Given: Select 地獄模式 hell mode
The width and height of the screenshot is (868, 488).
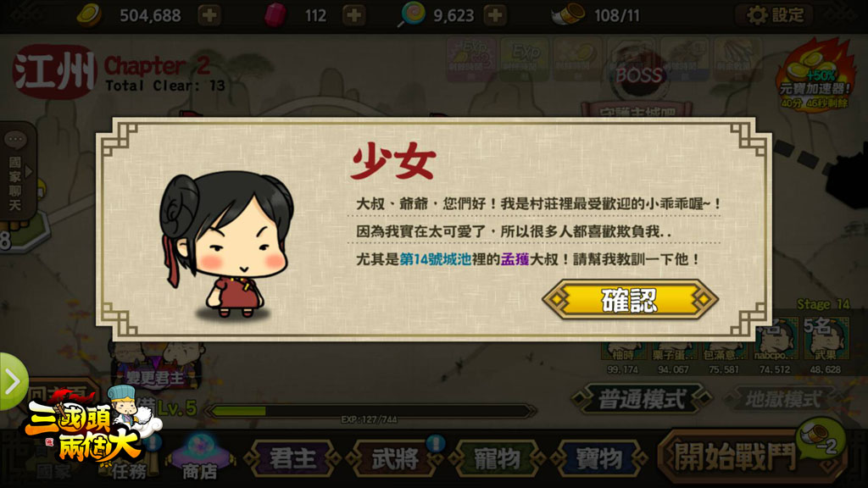Looking at the screenshot, I should 782,399.
